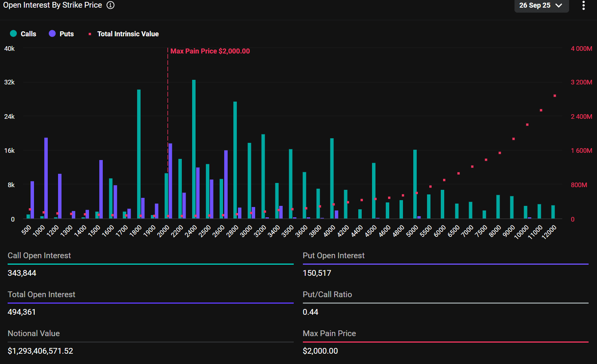Image resolution: width=597 pixels, height=364 pixels.
Task: Click the red Total Intrinsic Value marker
Action: click(x=90, y=34)
